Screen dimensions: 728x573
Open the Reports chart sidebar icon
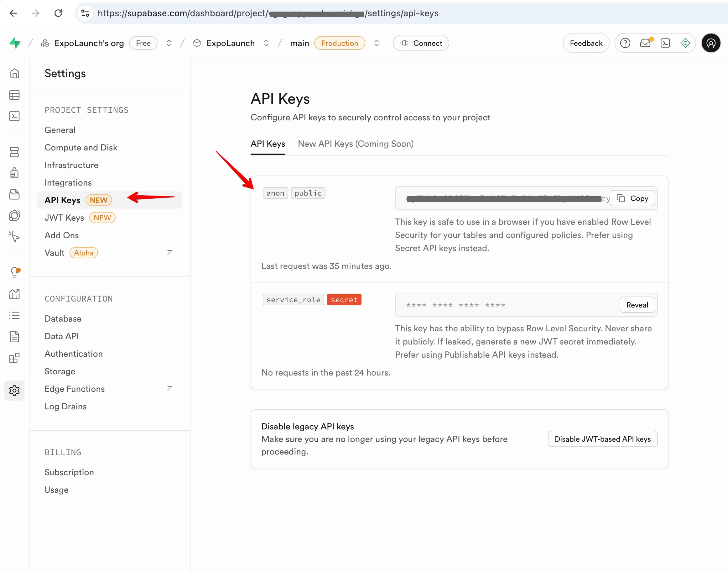[x=14, y=294]
